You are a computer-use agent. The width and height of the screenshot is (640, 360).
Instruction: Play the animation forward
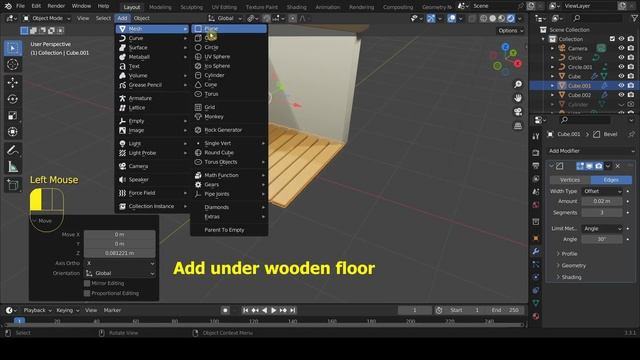[274, 310]
